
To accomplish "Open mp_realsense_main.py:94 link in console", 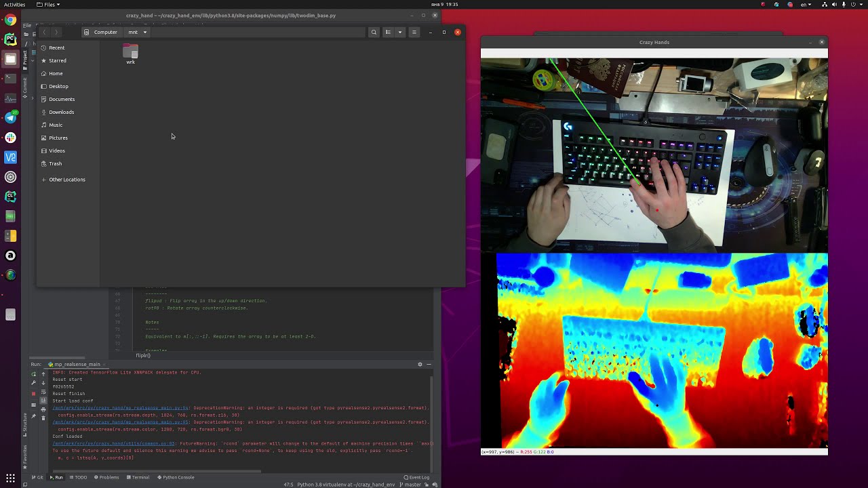I will (x=121, y=408).
